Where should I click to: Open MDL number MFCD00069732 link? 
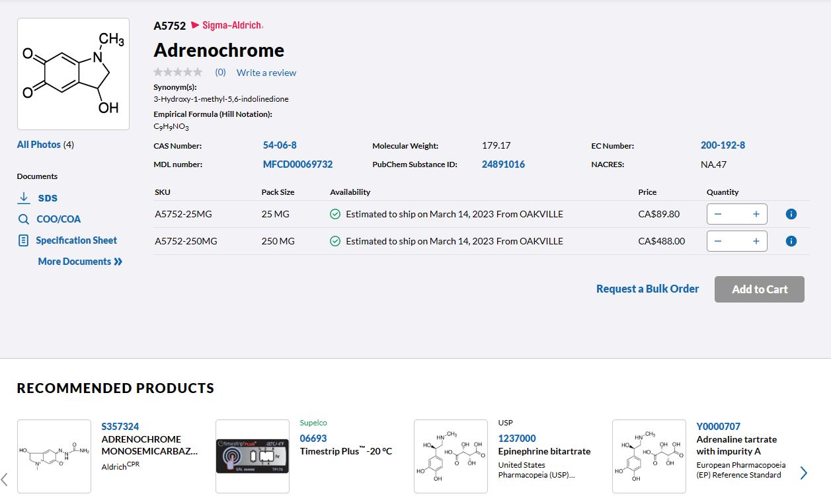298,164
